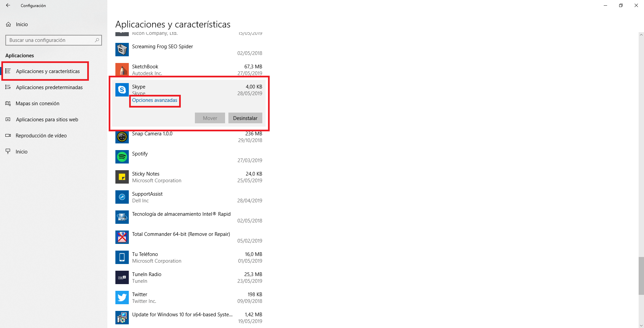Click the greyed Mover button
This screenshot has height=328, width=644.
click(x=210, y=118)
